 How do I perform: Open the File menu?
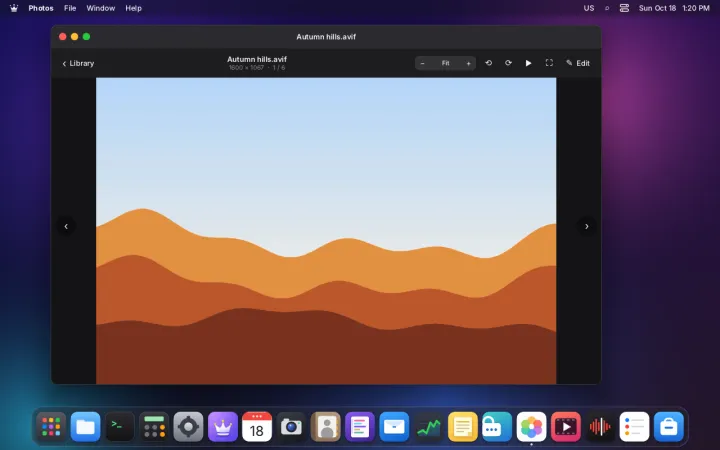click(x=70, y=8)
